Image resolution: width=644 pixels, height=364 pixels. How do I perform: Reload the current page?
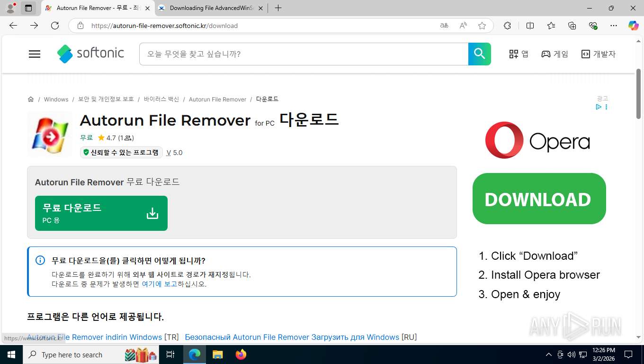tap(55, 26)
